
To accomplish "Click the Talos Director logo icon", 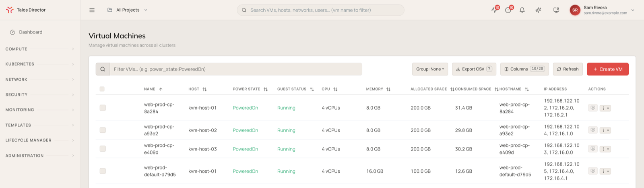I will click(10, 10).
